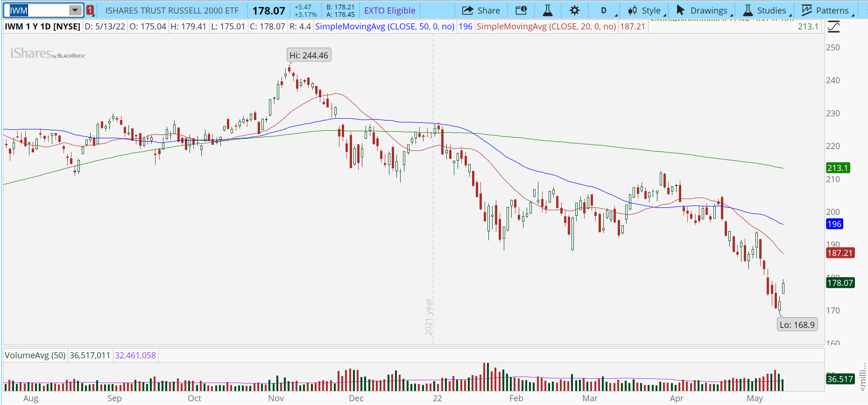Image resolution: width=868 pixels, height=405 pixels.
Task: Click the 170 price axis label
Action: [x=833, y=310]
